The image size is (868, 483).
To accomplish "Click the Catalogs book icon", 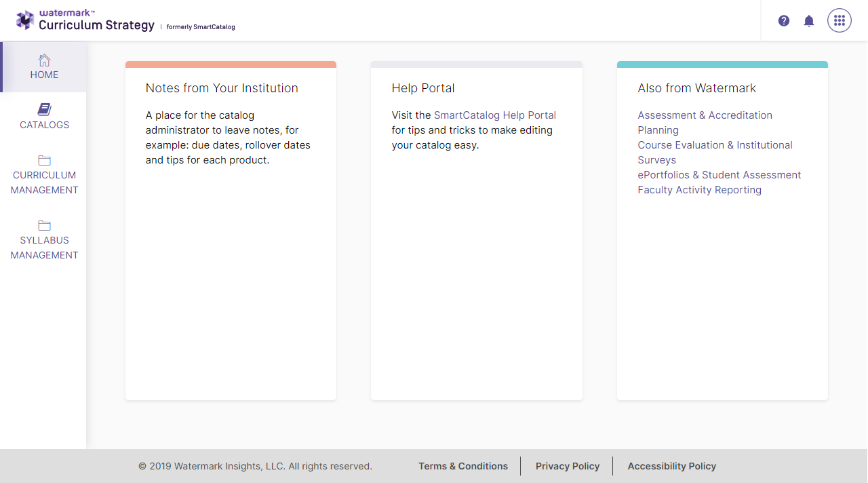I will coord(44,109).
